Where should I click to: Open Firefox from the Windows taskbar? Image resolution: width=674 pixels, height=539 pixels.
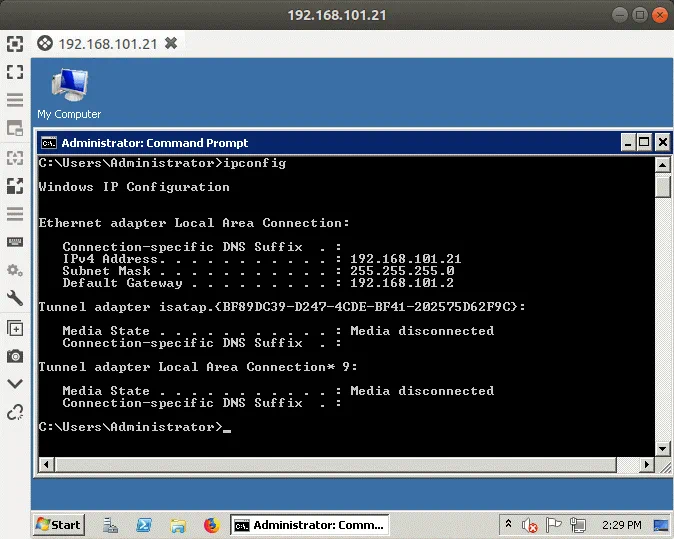(x=211, y=525)
